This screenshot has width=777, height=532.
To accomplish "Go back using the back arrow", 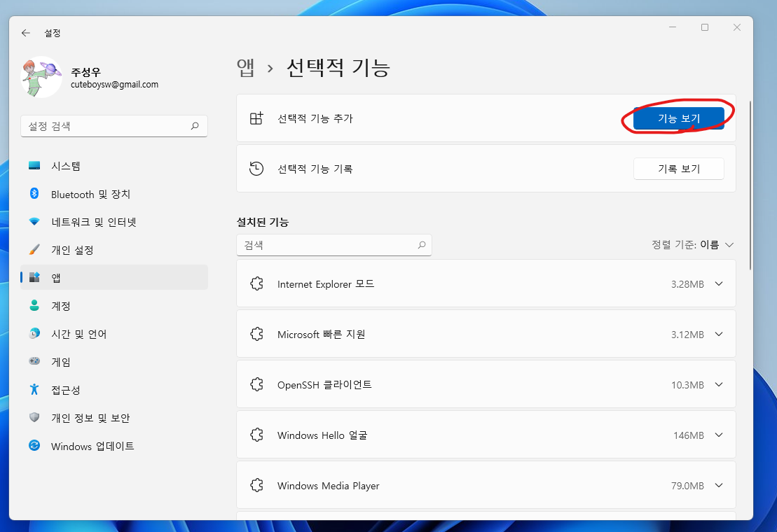I will pos(26,33).
